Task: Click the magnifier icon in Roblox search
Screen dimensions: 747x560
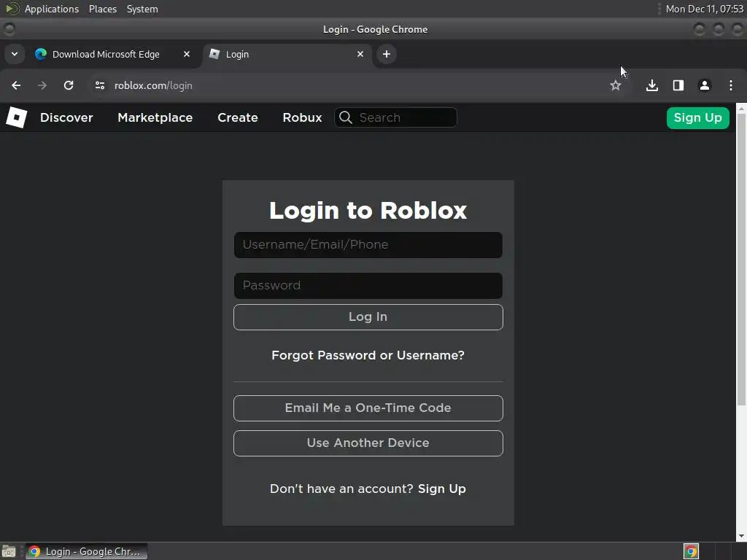Action: 346,117
